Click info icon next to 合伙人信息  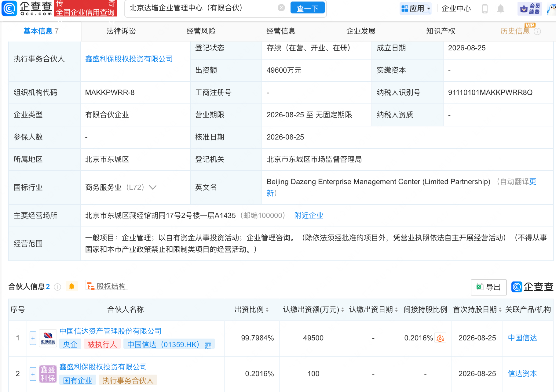[x=57, y=287]
